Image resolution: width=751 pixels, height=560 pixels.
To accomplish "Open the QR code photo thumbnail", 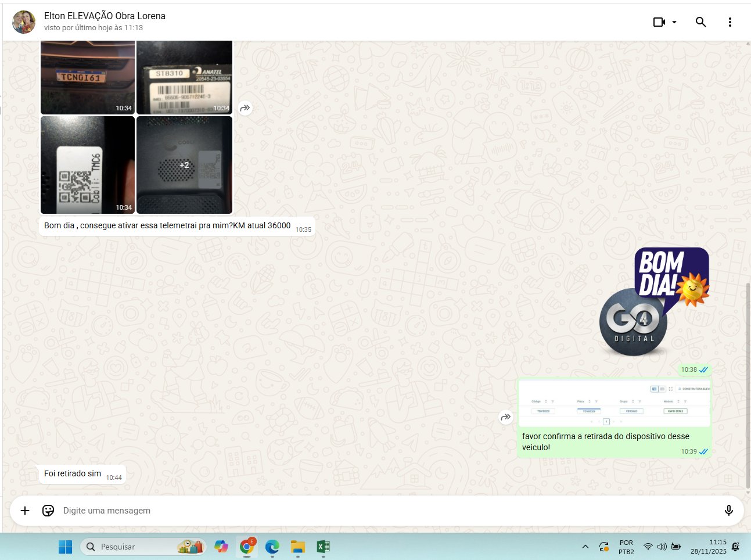I will 88,165.
